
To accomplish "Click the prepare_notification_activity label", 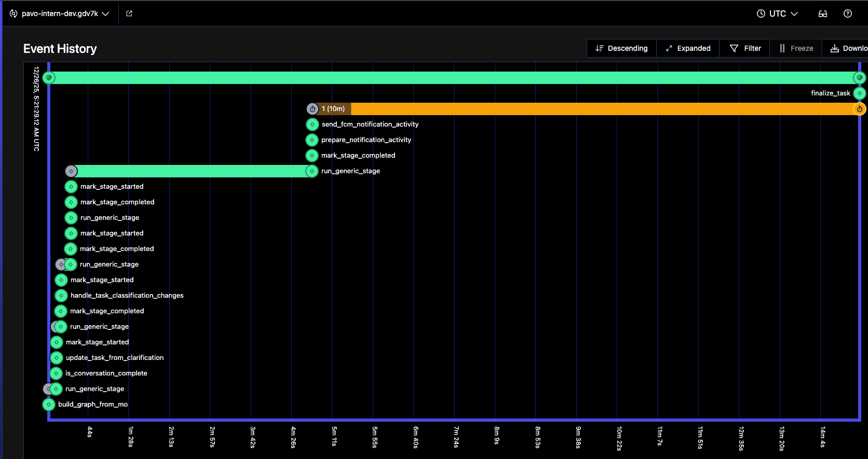I will coord(366,140).
